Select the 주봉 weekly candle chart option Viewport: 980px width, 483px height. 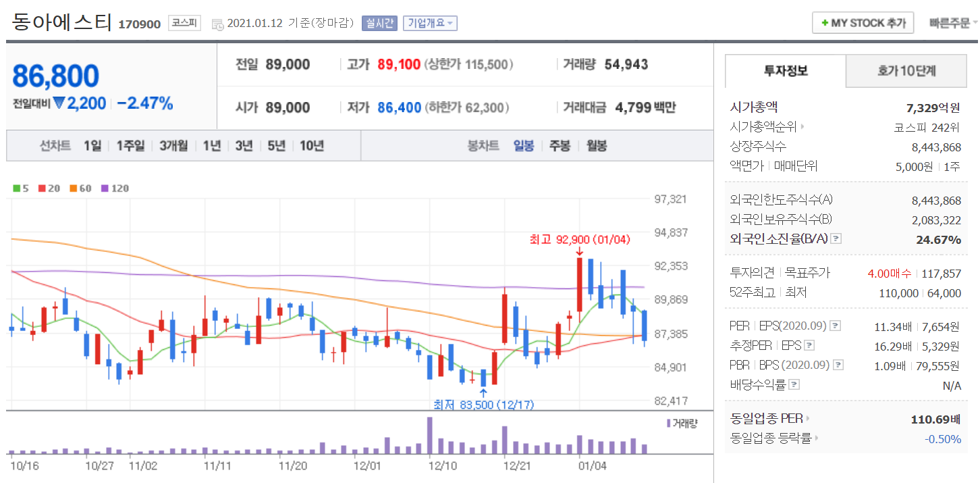pyautogui.click(x=560, y=146)
